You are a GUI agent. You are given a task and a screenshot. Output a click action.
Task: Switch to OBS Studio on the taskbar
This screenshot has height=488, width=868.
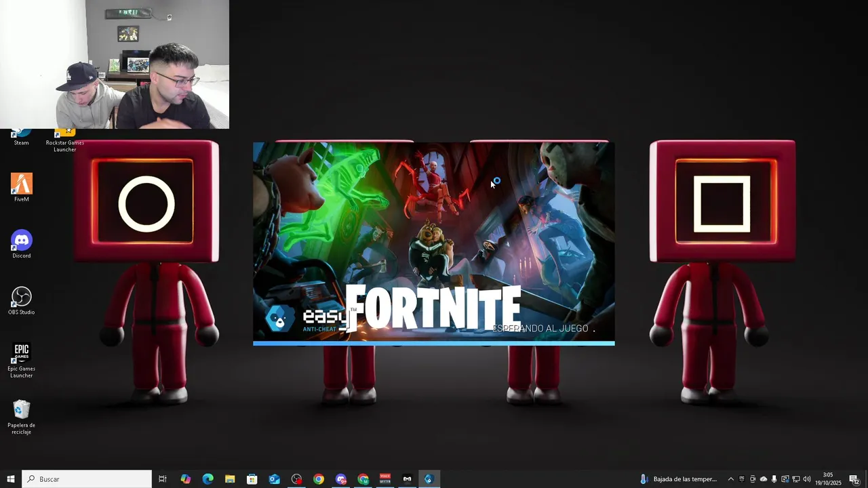coord(296,479)
